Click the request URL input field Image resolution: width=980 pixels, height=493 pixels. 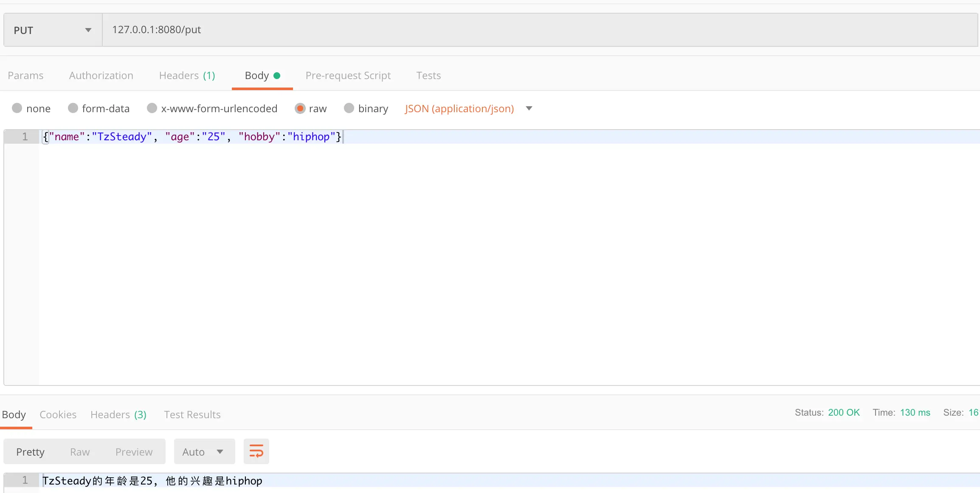click(539, 30)
